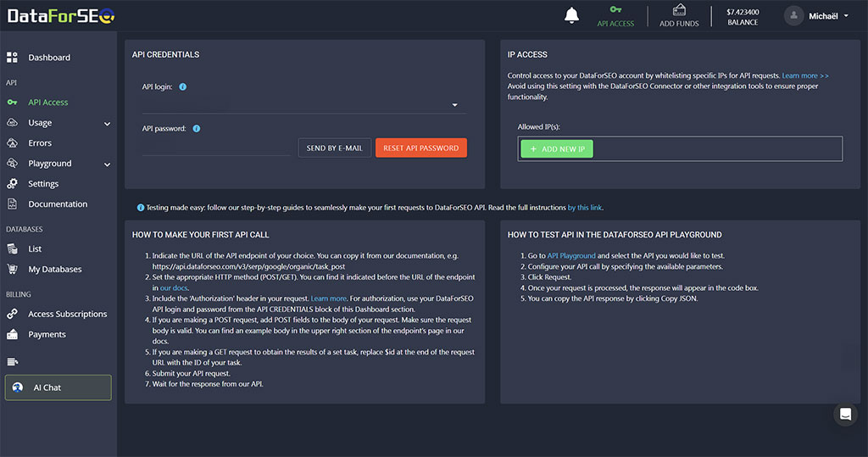
Task: Click the Access Subscriptions link icon
Action: 12,314
